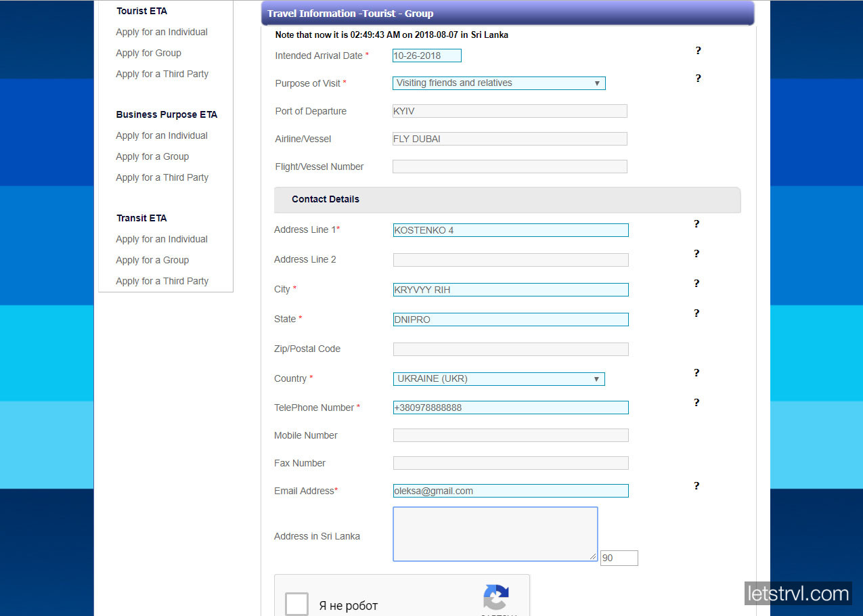Click help question mark beside City field

tap(696, 284)
